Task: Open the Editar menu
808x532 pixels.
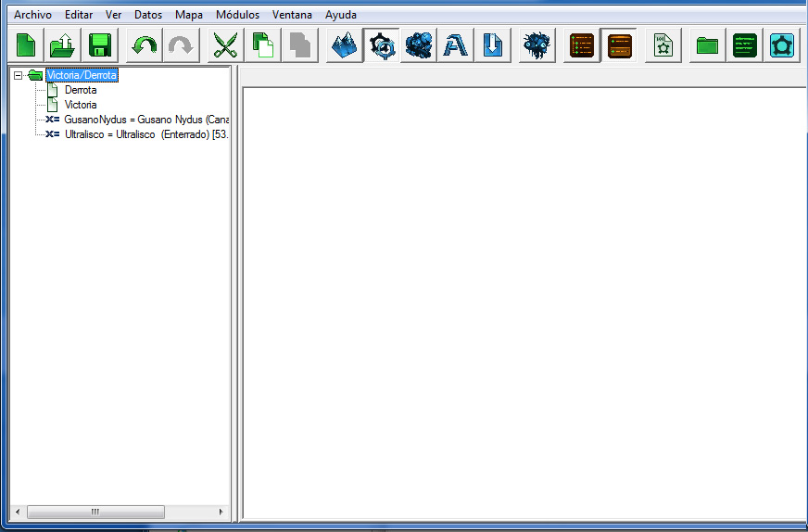Action: [79, 15]
